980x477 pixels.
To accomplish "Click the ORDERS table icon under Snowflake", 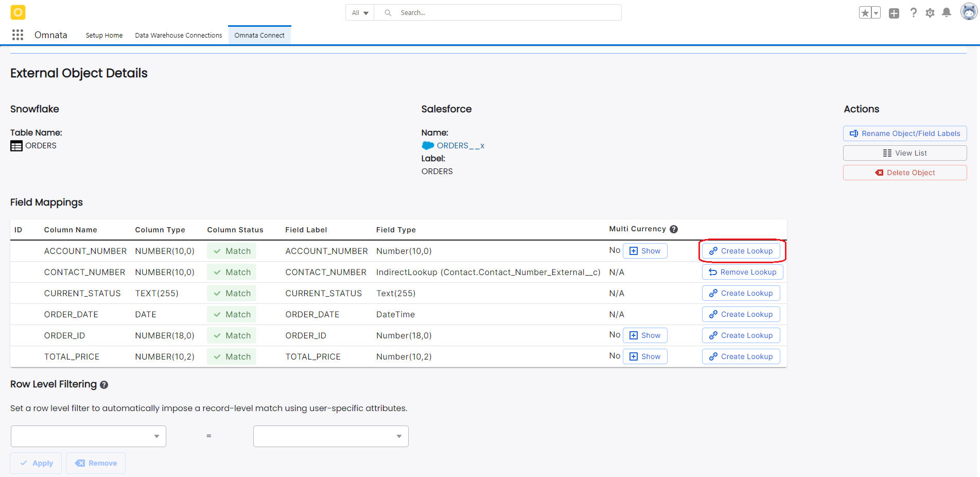I will coord(16,146).
